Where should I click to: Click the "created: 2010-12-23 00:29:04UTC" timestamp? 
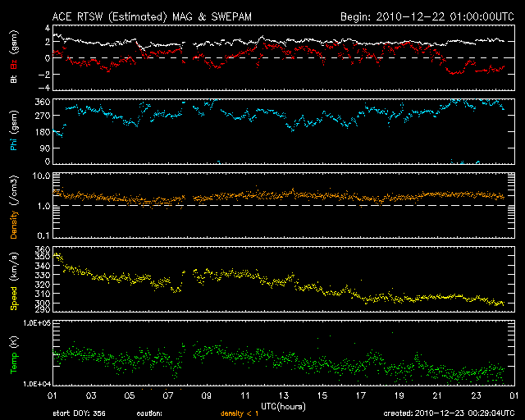point(449,413)
